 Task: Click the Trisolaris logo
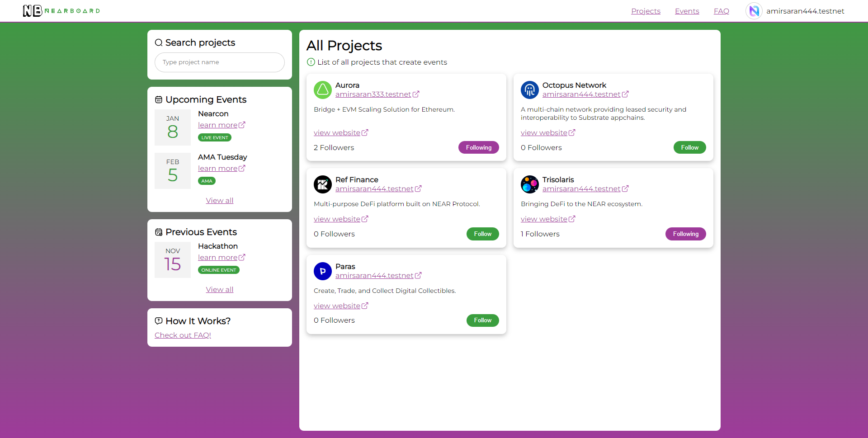(x=530, y=184)
